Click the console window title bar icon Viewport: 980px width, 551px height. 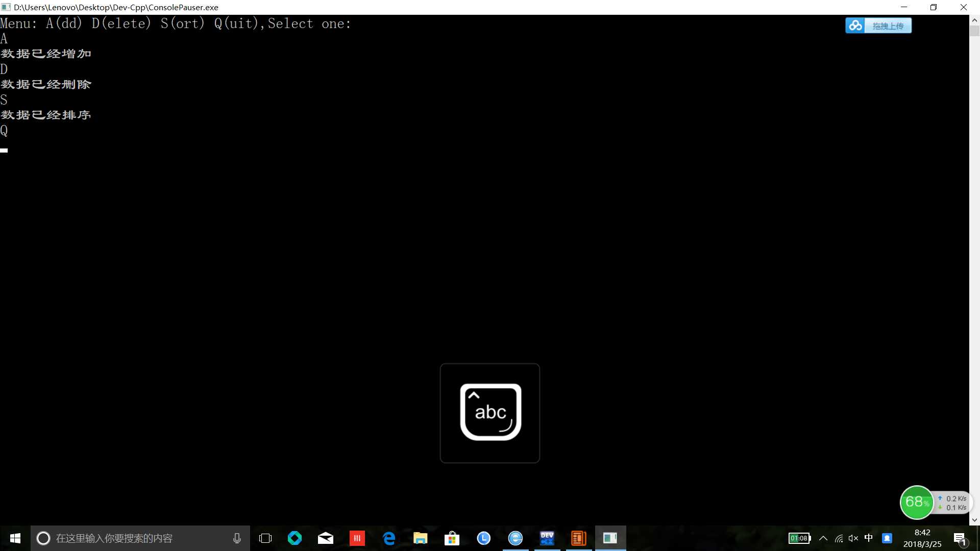point(6,7)
